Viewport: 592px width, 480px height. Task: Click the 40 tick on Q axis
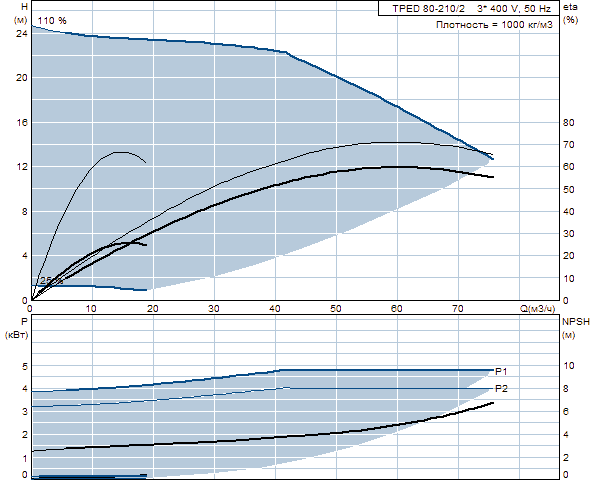pos(275,309)
